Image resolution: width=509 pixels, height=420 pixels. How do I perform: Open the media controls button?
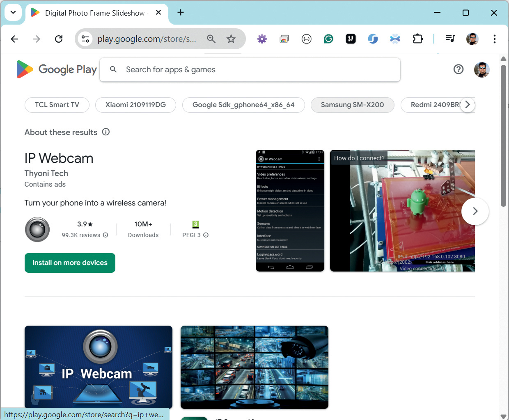point(450,39)
